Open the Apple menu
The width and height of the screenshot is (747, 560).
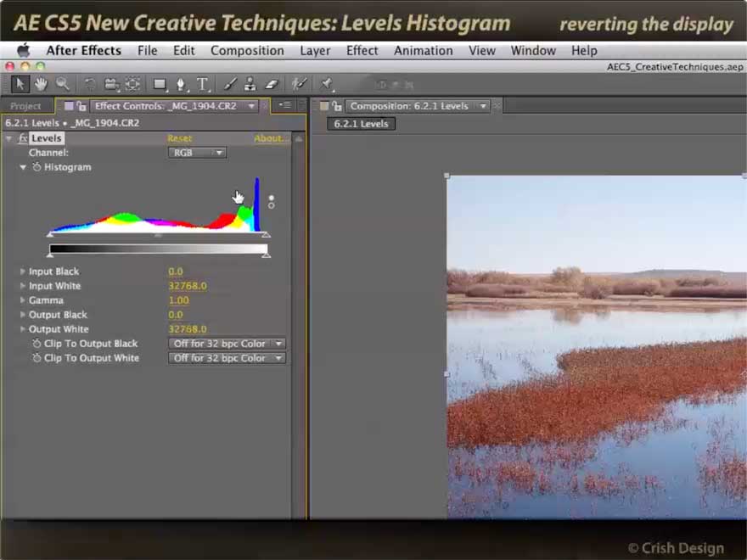pos(24,50)
